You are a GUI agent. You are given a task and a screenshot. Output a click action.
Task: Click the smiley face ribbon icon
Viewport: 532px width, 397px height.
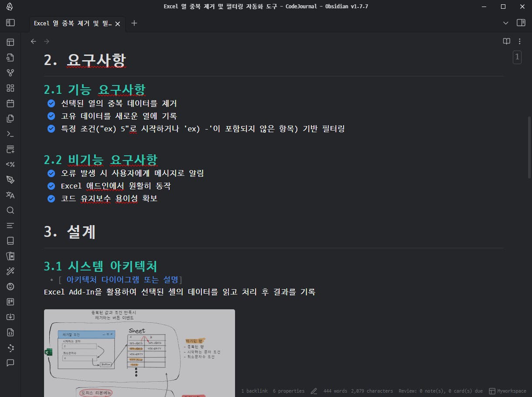(10, 287)
